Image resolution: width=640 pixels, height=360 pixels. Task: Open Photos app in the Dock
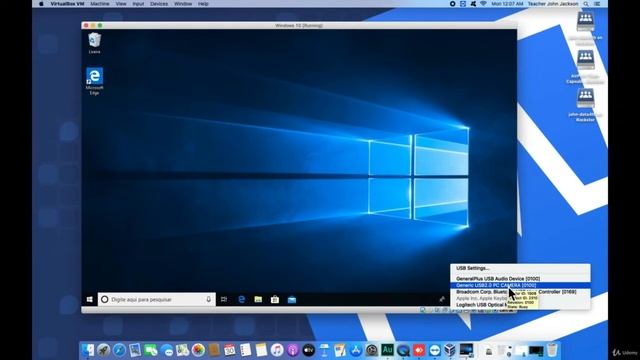(x=198, y=350)
